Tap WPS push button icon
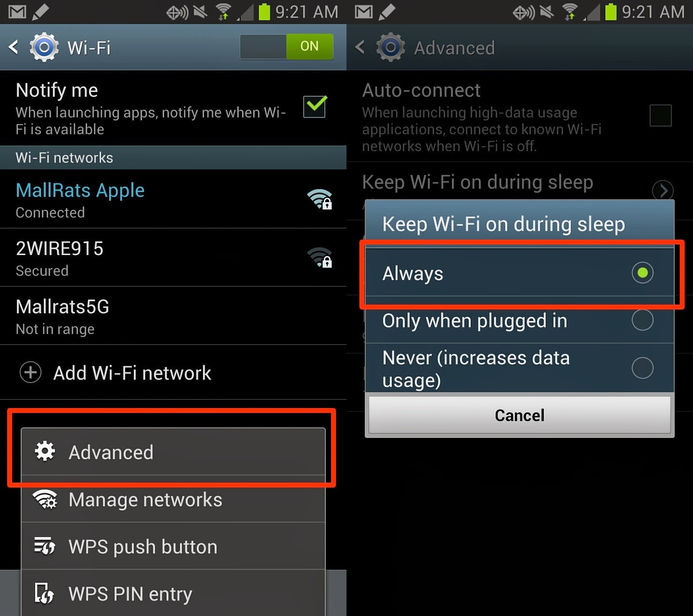The width and height of the screenshot is (693, 616). click(x=45, y=546)
